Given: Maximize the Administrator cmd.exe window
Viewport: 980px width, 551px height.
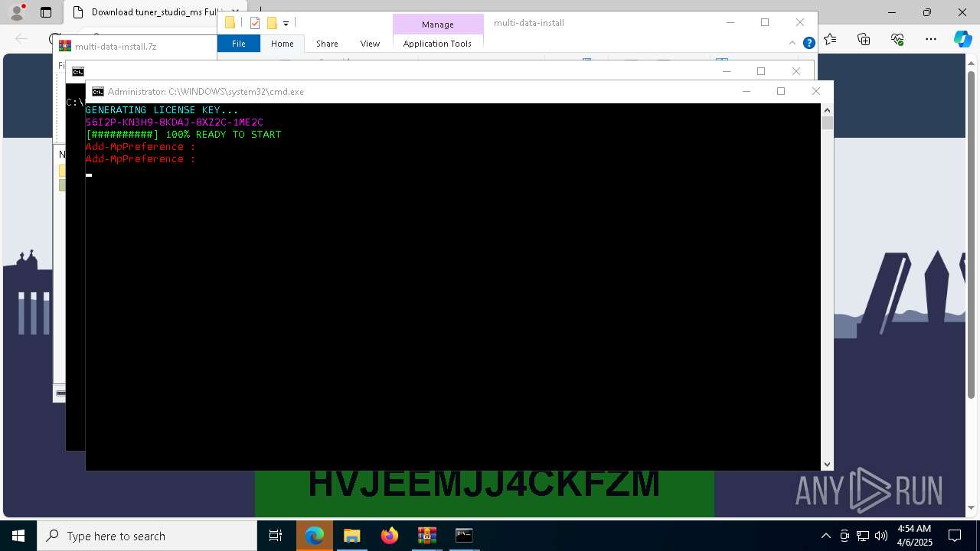Looking at the screenshot, I should tap(781, 91).
